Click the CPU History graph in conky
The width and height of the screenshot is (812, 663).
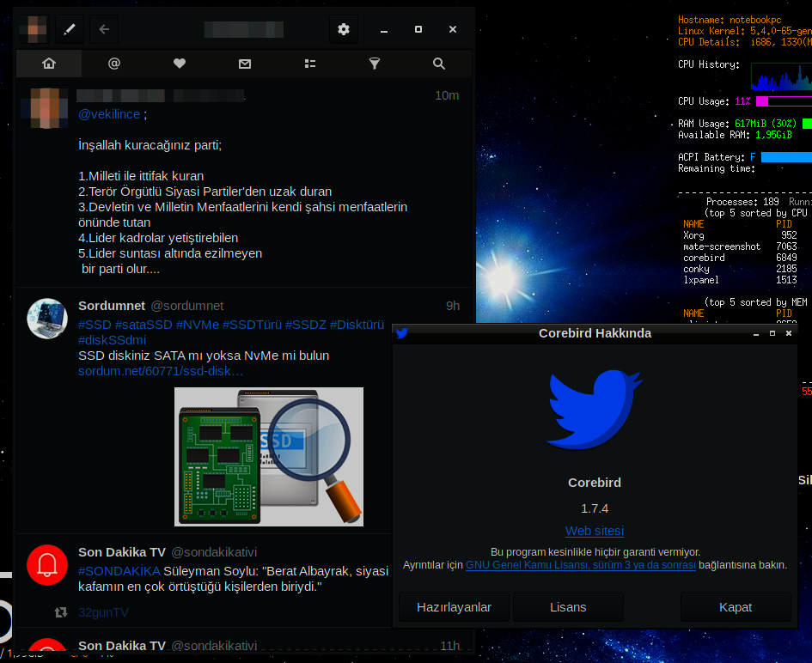pyautogui.click(x=781, y=76)
